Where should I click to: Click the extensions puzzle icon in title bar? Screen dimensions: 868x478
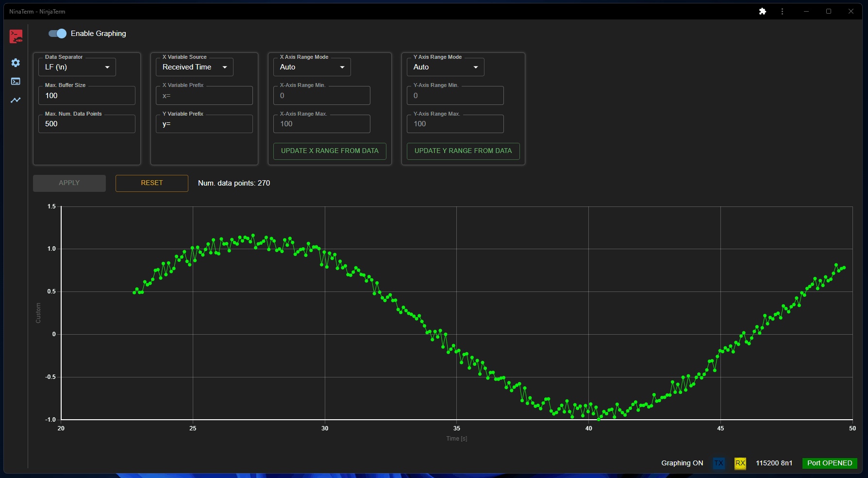[x=762, y=11]
